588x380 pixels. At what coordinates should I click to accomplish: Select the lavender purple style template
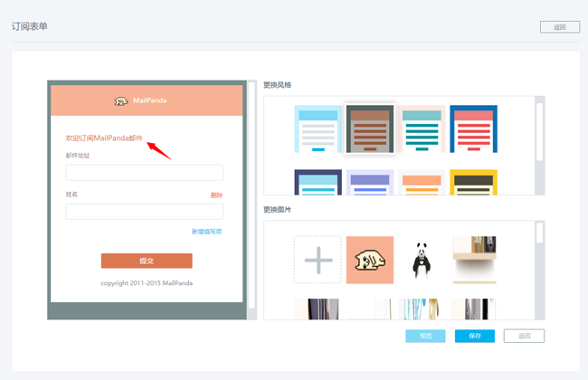click(370, 182)
